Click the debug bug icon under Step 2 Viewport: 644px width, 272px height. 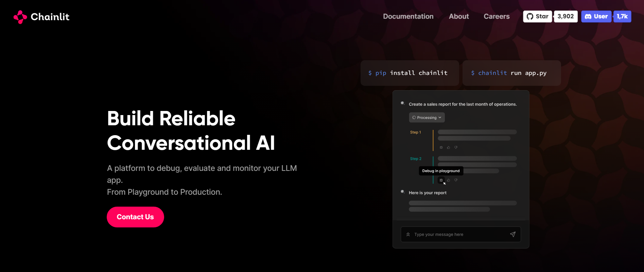click(x=441, y=180)
